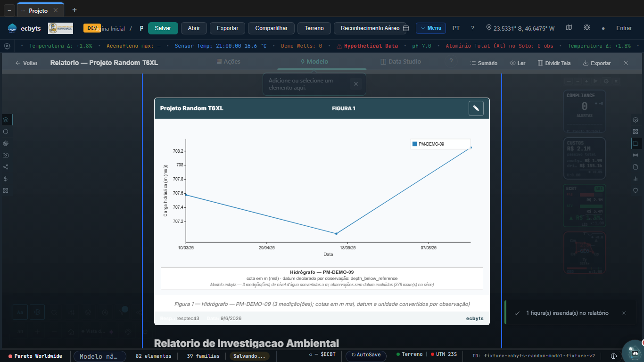
Task: Click the broadcast signal icon in right sidebar
Action: pyautogui.click(x=636, y=155)
